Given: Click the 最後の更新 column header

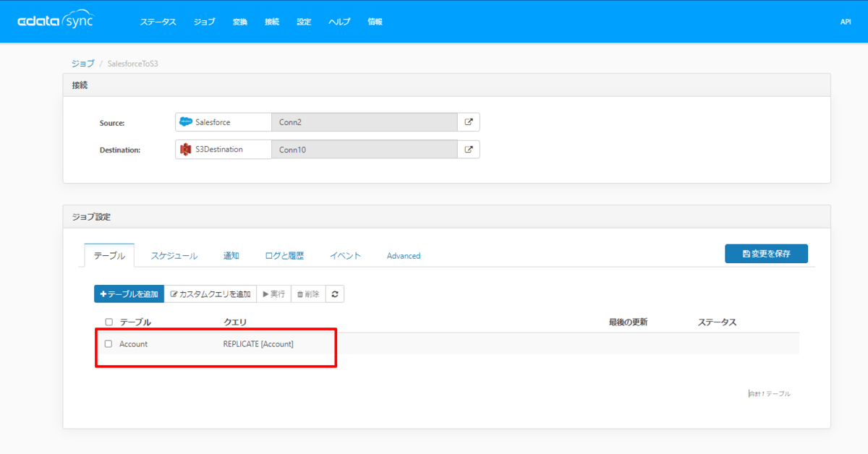Looking at the screenshot, I should (628, 322).
